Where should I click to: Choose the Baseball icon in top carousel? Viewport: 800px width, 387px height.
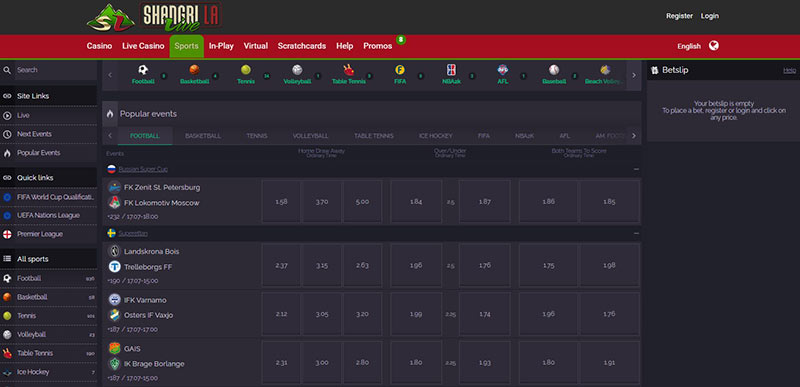[x=554, y=70]
